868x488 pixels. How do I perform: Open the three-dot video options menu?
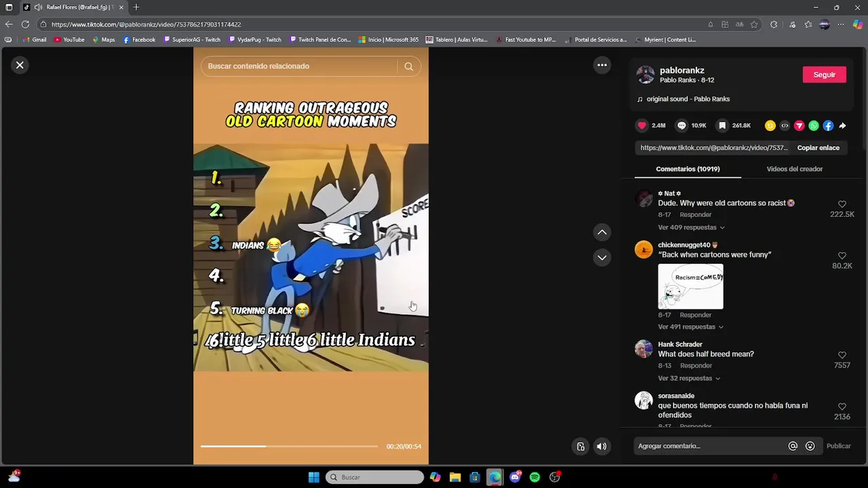(601, 65)
